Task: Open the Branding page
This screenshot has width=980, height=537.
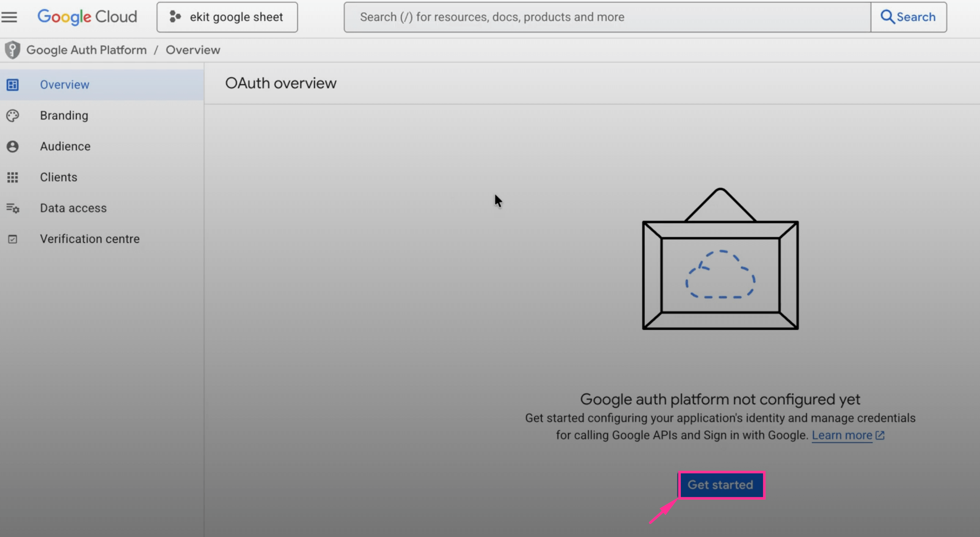Action: point(102,115)
